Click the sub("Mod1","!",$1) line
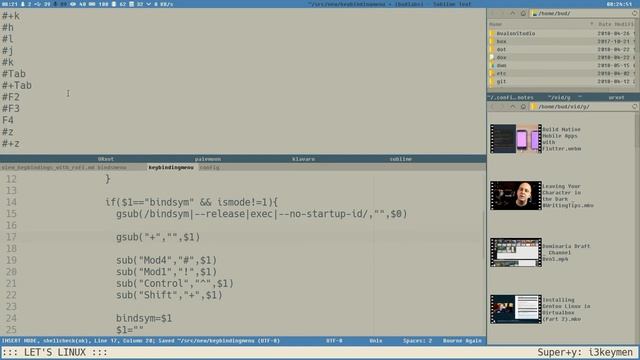The width and height of the screenshot is (640, 360). pyautogui.click(x=167, y=272)
